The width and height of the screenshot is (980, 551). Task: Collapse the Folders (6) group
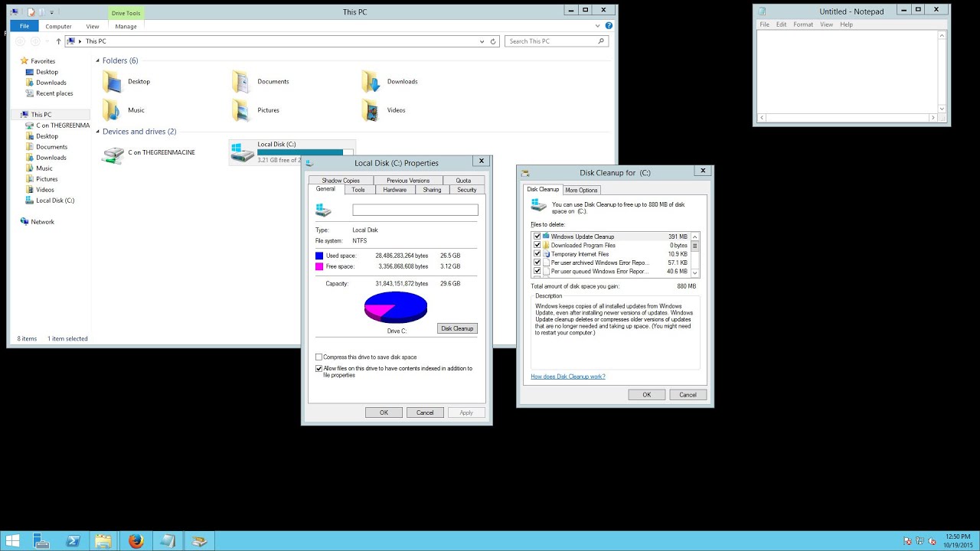pos(98,60)
